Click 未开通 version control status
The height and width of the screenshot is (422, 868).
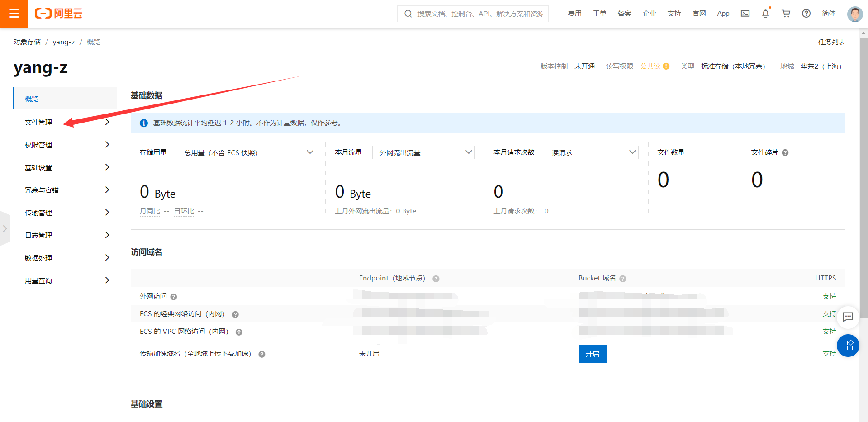tap(584, 66)
